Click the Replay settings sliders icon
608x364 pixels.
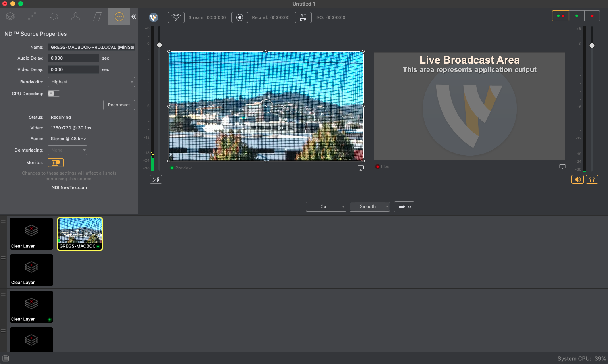pos(32,17)
